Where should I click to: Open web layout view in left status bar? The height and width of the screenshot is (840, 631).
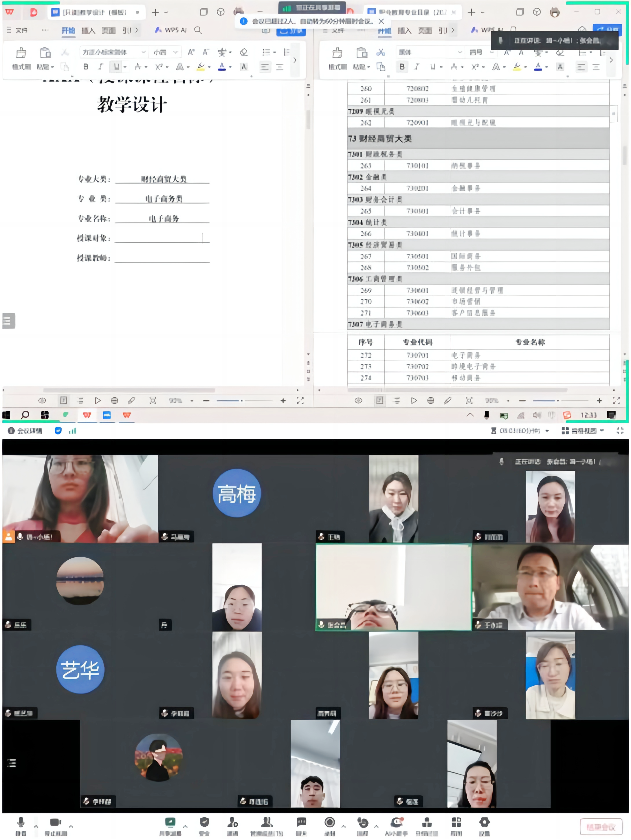click(115, 401)
